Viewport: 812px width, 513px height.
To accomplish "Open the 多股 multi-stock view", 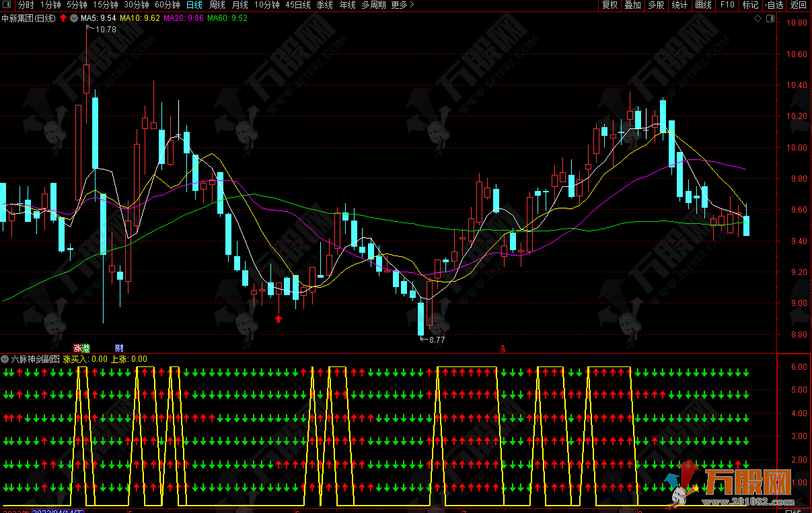I will [656, 5].
